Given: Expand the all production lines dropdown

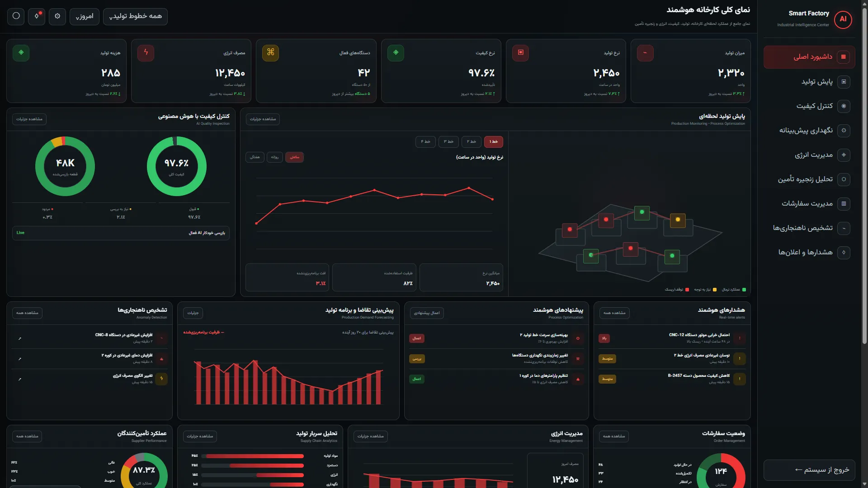Looking at the screenshot, I should point(135,16).
